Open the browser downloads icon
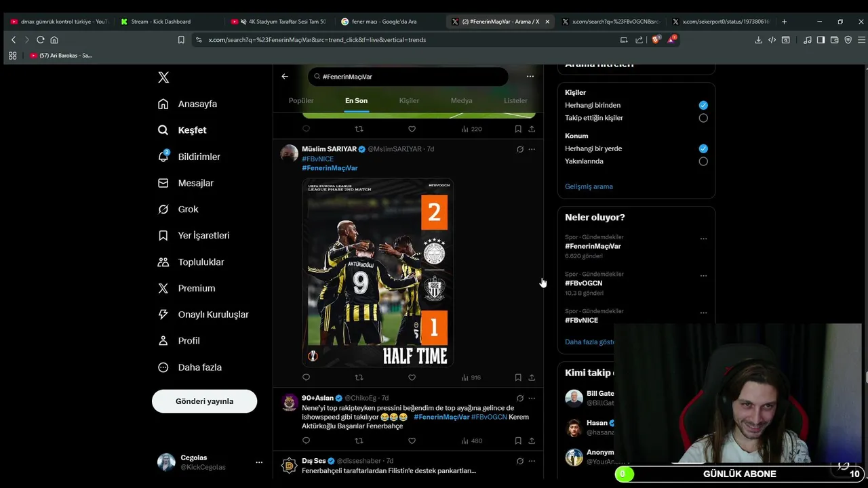This screenshot has height=488, width=868. (758, 40)
